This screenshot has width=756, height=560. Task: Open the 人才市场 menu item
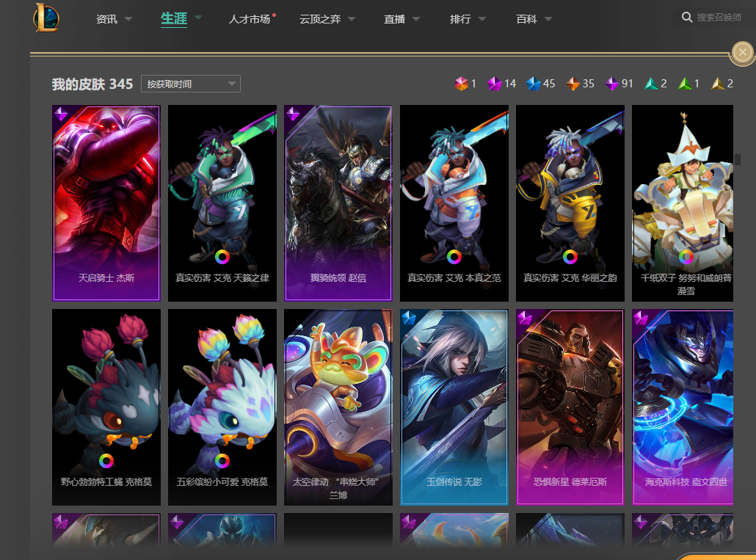[x=250, y=19]
